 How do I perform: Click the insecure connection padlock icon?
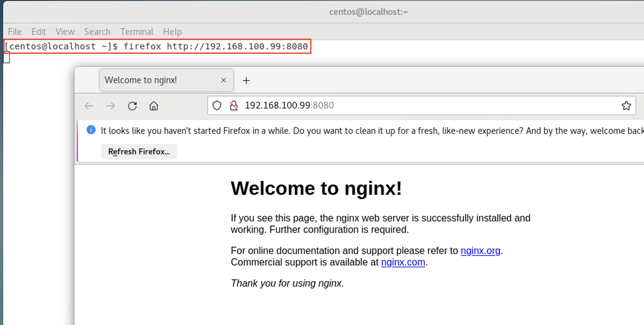[233, 105]
